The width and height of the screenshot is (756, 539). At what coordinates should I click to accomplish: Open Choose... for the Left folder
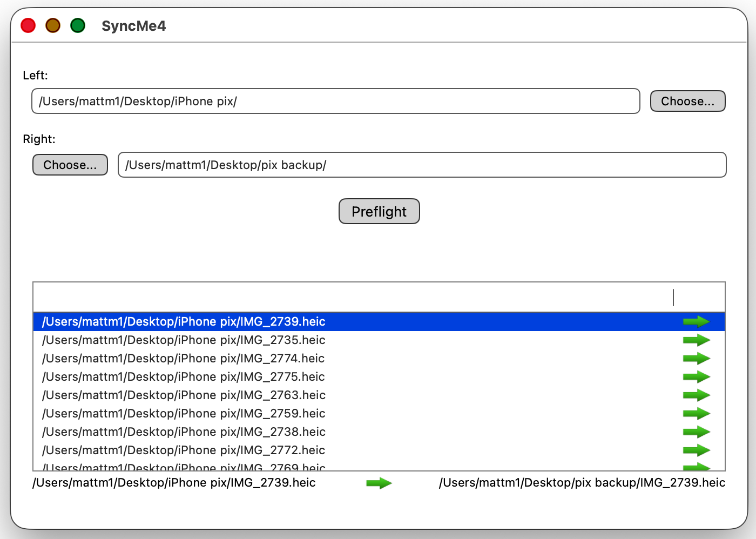[x=687, y=102]
